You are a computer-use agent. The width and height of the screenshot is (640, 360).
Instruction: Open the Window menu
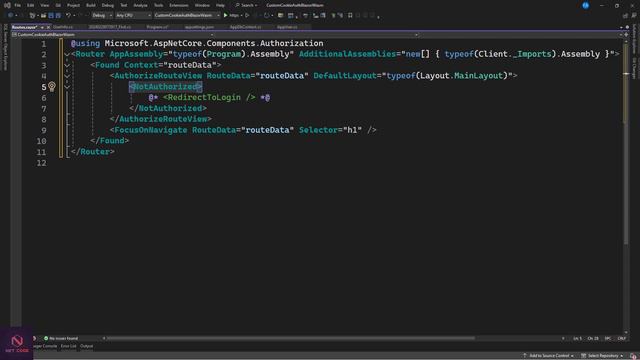tap(202, 5)
